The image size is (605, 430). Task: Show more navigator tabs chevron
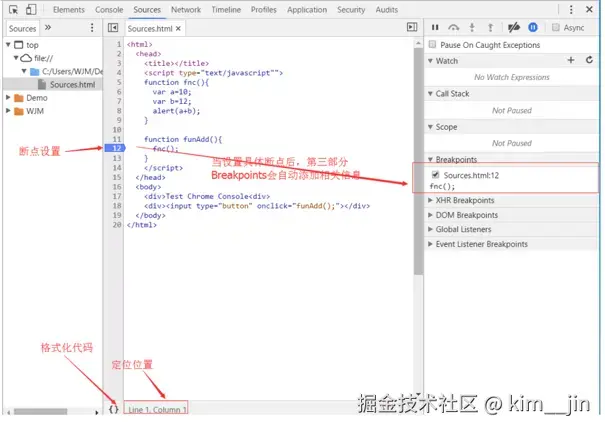click(x=48, y=27)
